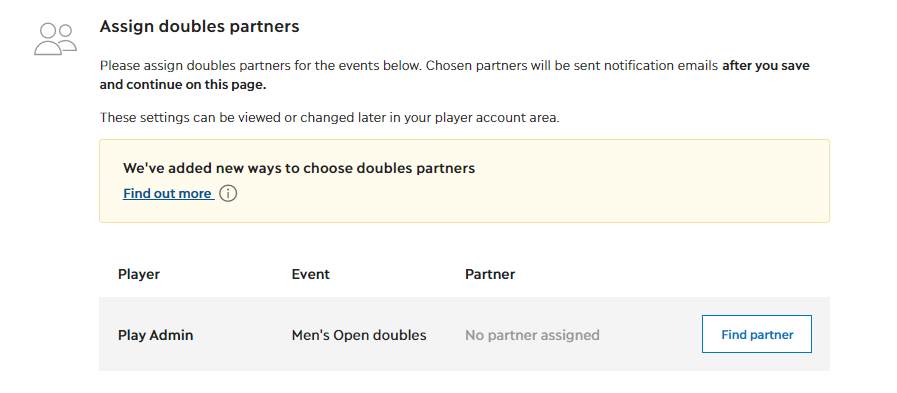The width and height of the screenshot is (897, 393).
Task: Click the Assign doubles partners heading
Action: (199, 26)
